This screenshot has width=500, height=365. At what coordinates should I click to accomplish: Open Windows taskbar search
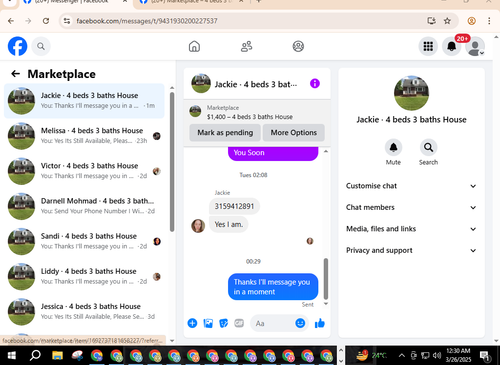tap(35, 356)
